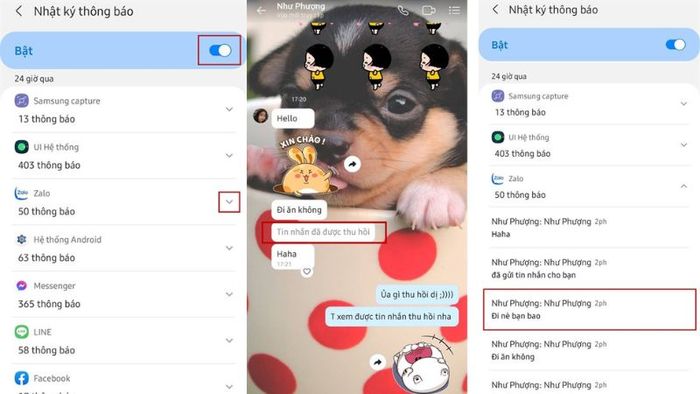Select 13 thông báo under Samsung capture left

(x=46, y=119)
